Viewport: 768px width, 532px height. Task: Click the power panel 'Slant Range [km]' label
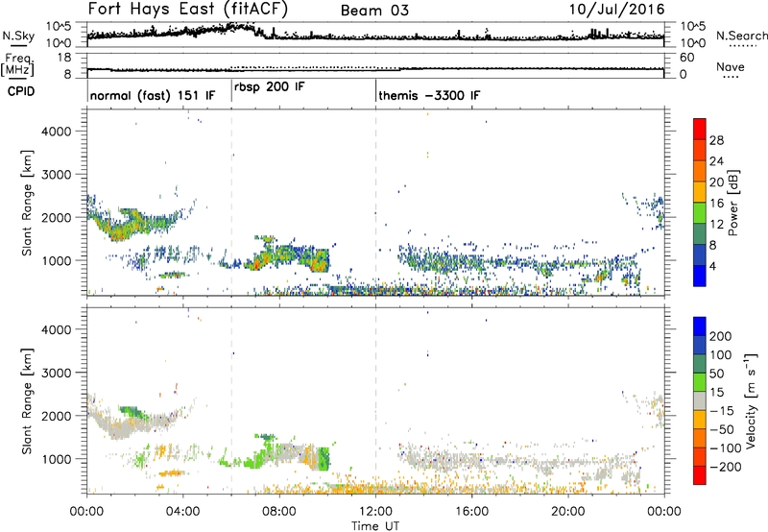click(x=27, y=203)
